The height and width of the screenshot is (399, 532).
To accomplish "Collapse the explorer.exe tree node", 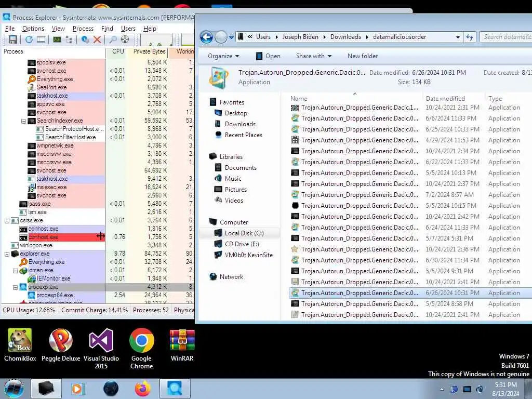I will tap(7, 254).
